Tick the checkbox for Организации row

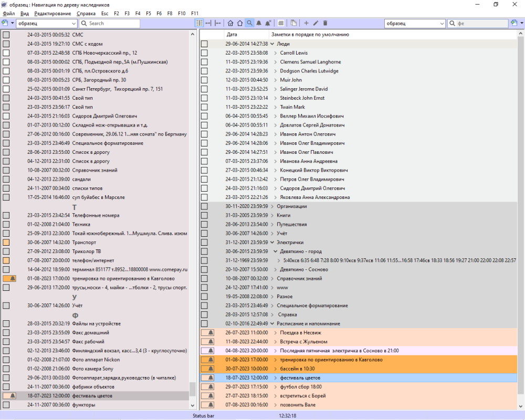pos(204,206)
